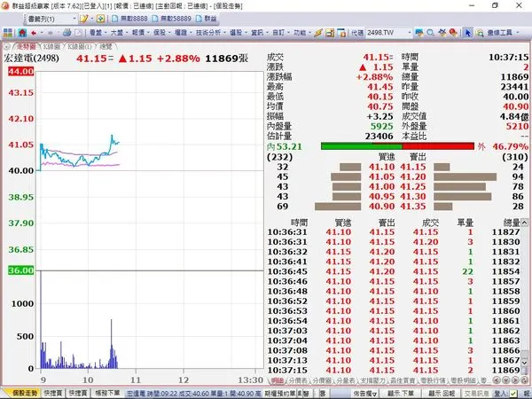Open the 選股 menu
The height and width of the screenshot is (399, 532).
pyautogui.click(x=239, y=33)
